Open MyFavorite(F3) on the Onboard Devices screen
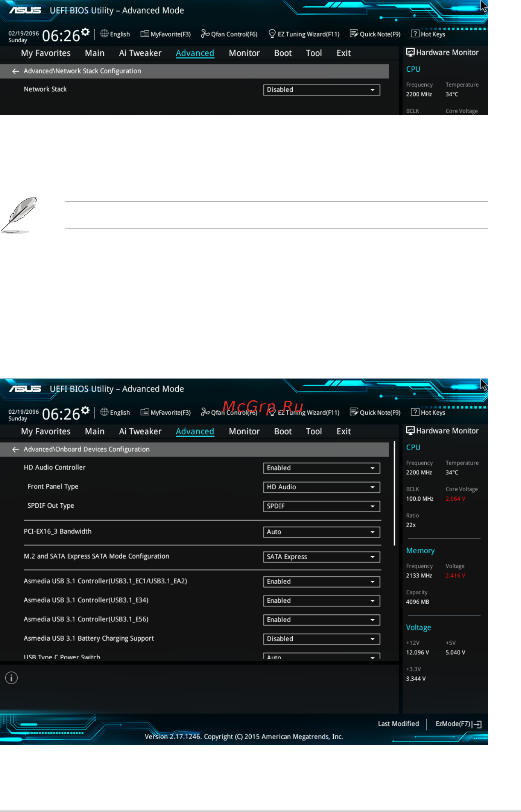Image resolution: width=521 pixels, height=812 pixels. point(166,413)
